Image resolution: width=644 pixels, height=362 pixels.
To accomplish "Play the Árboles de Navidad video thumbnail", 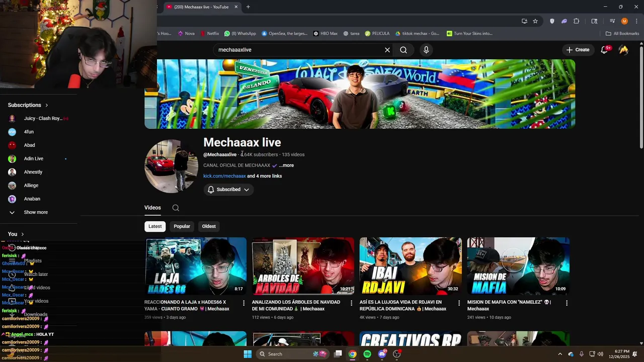I will tap(303, 266).
